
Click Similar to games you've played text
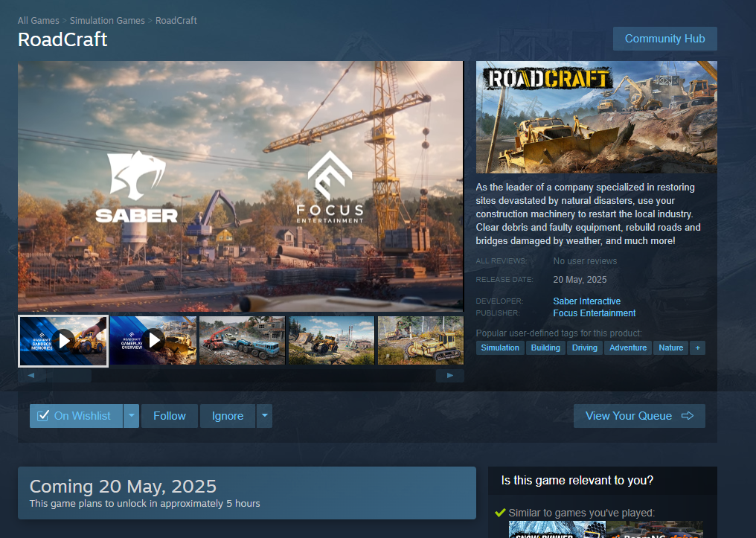coord(581,513)
